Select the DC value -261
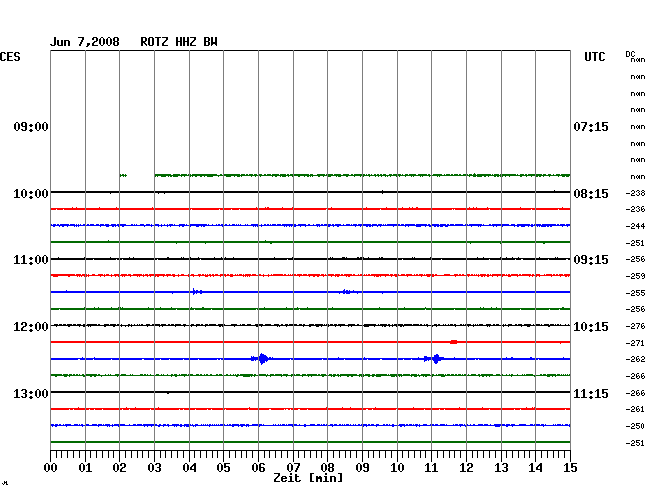650x494 pixels. point(635,409)
